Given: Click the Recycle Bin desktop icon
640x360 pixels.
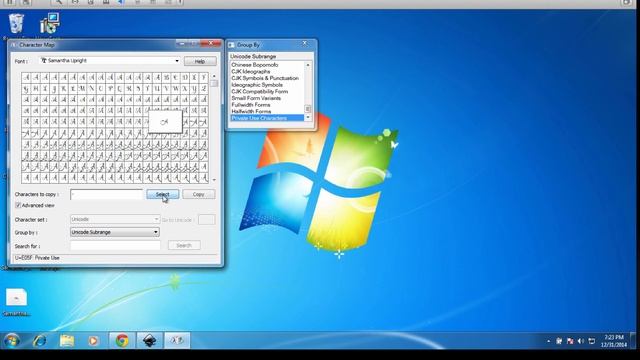Looking at the screenshot, I should (x=16, y=23).
